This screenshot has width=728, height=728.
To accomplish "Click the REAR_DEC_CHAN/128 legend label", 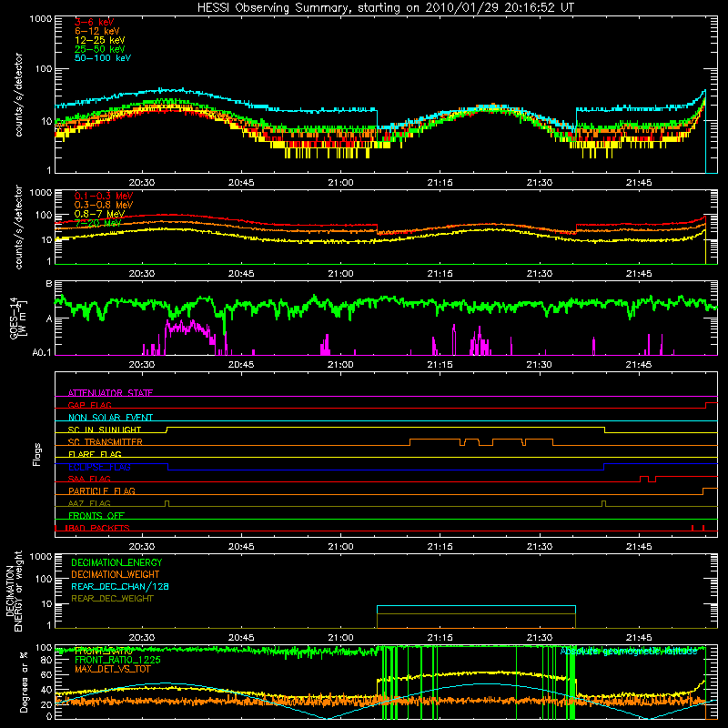I will click(120, 586).
